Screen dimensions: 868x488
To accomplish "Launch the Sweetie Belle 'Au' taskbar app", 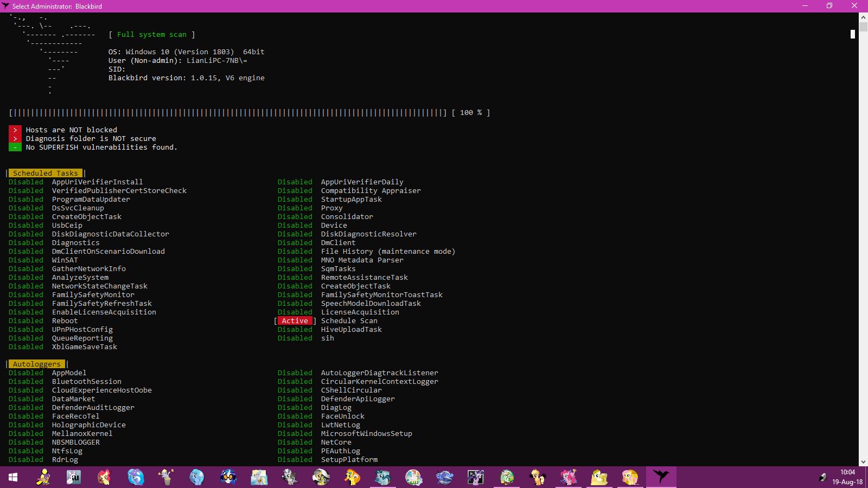I will pos(74,477).
